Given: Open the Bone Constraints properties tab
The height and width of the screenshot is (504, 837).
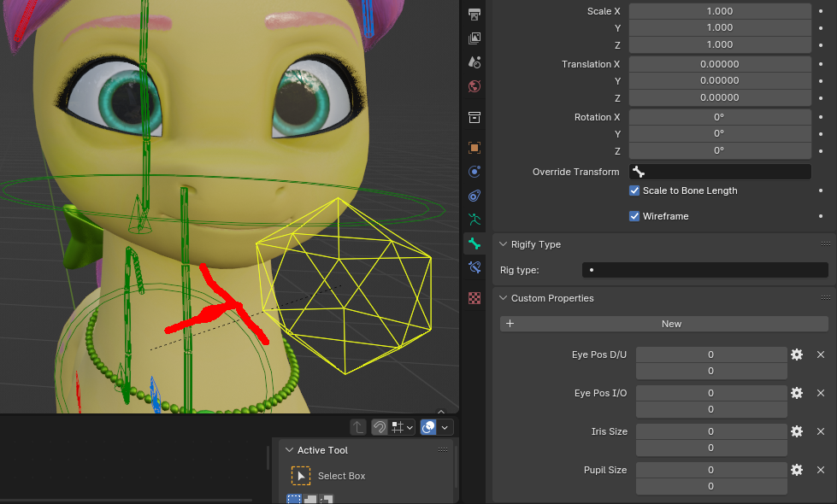Looking at the screenshot, I should pyautogui.click(x=474, y=267).
